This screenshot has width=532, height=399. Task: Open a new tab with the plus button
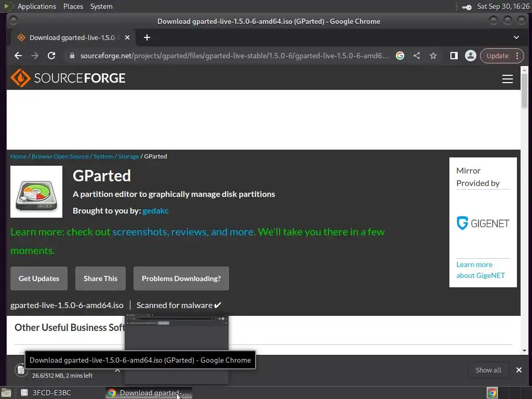(x=147, y=37)
